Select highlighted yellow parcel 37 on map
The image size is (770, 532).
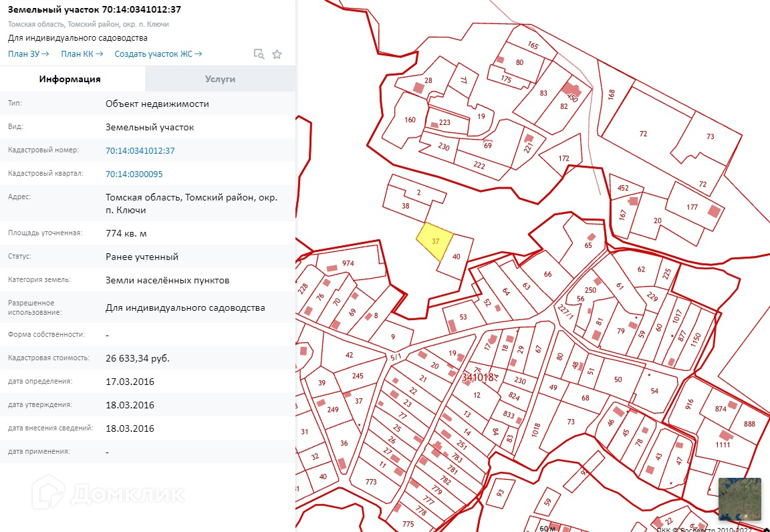435,241
